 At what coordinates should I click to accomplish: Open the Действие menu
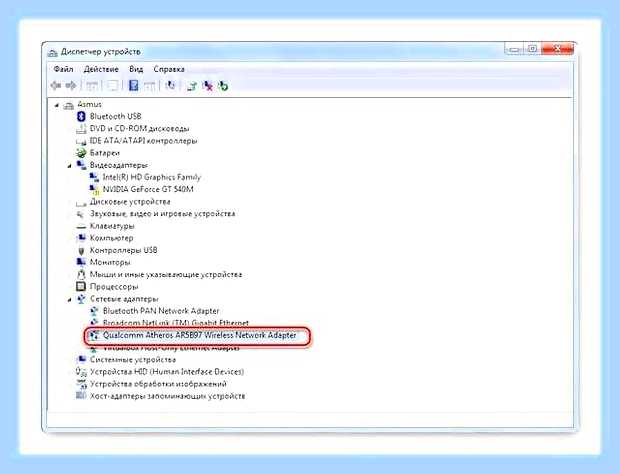101,69
